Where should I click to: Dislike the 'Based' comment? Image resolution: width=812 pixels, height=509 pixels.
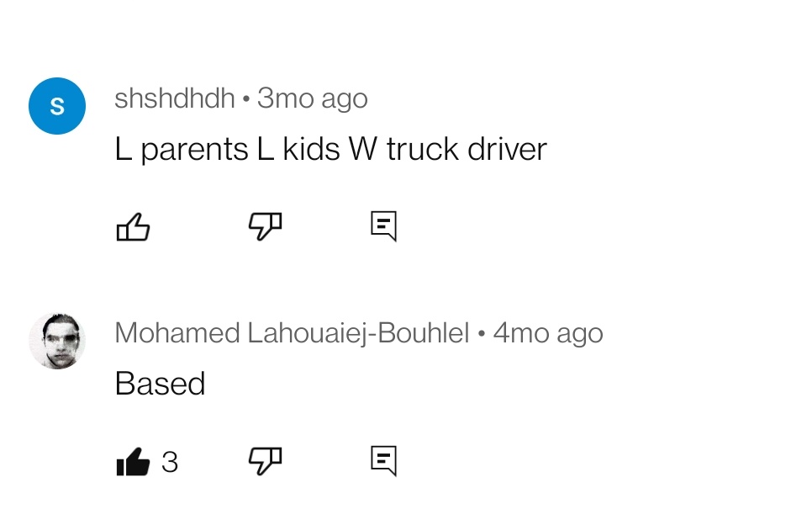(x=265, y=461)
